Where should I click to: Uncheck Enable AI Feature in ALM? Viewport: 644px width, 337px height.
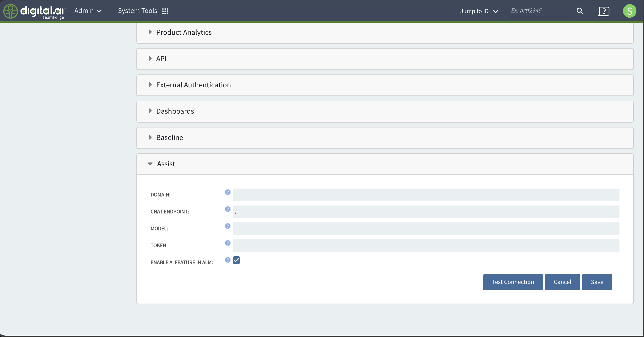236,260
